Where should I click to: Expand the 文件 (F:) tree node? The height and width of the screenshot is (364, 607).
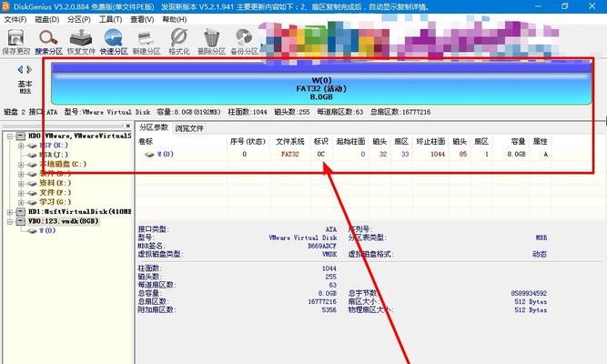pyautogui.click(x=21, y=193)
